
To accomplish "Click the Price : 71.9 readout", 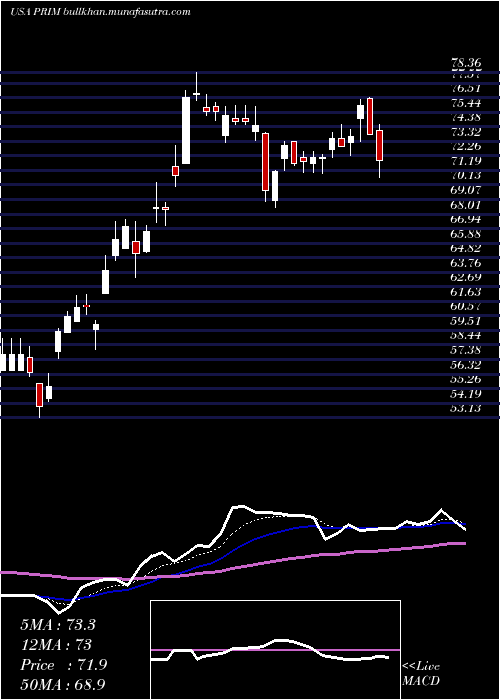I will 63,665.
